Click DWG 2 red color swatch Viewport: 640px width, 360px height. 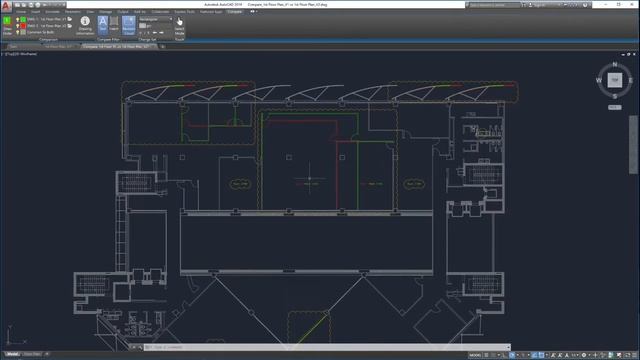tap(23, 26)
